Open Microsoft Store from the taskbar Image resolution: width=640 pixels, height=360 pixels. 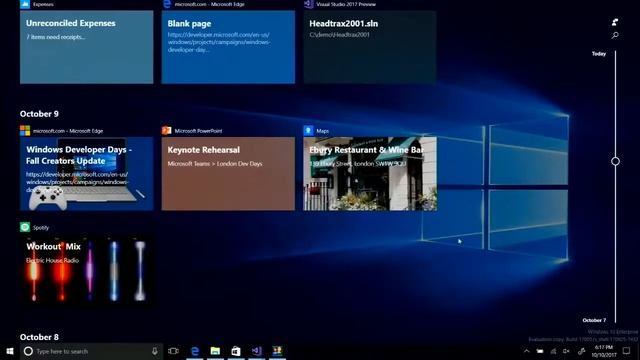coord(236,351)
